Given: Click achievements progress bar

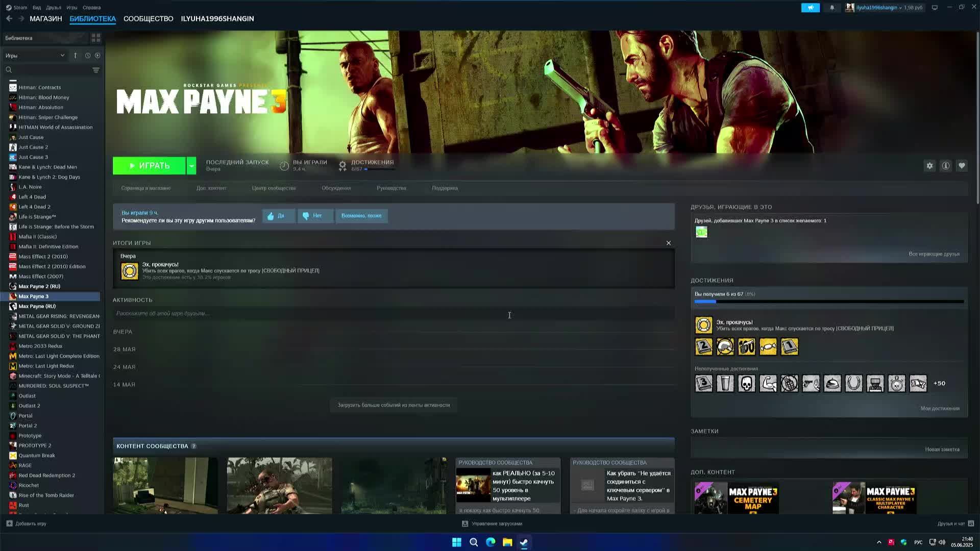Looking at the screenshot, I should (x=829, y=302).
